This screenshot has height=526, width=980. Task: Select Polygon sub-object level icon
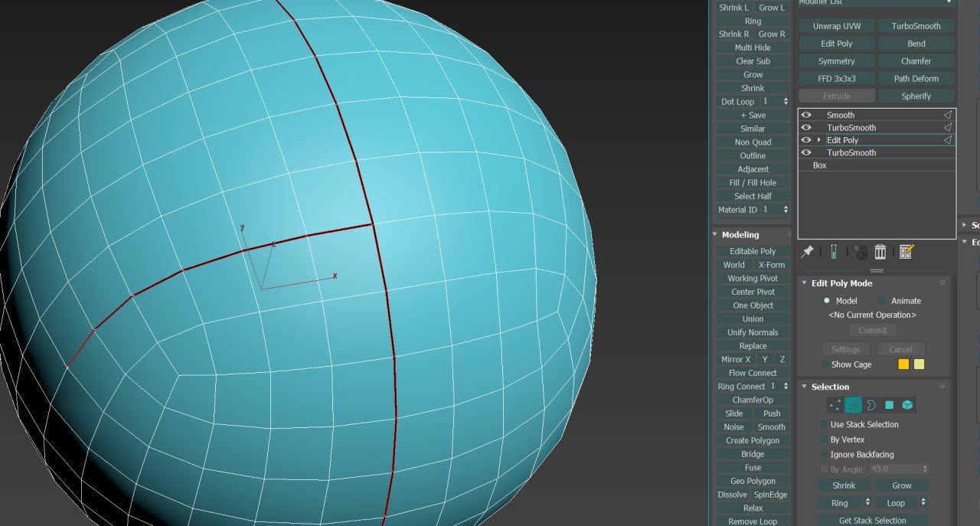pos(889,405)
